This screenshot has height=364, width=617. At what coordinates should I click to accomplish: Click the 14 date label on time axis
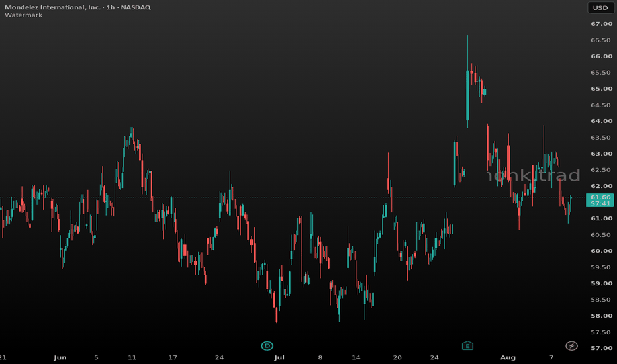356,357
